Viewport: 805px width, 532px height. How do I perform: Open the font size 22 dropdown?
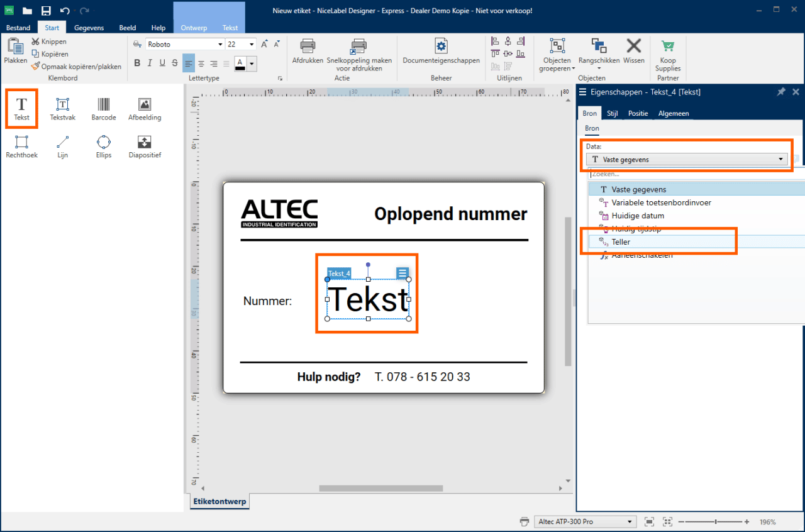click(x=252, y=44)
